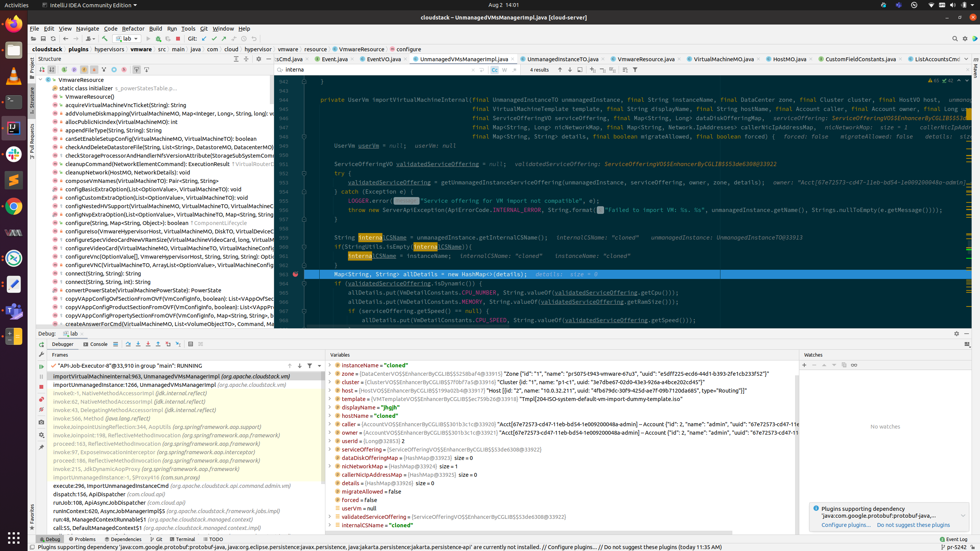Click the Step Into debugger icon

click(138, 344)
